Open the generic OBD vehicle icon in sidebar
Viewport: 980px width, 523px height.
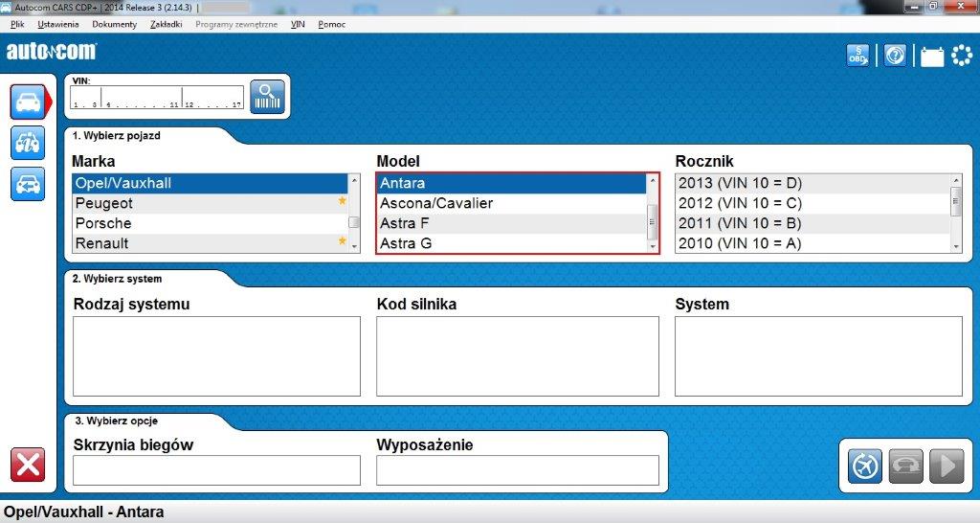click(28, 143)
